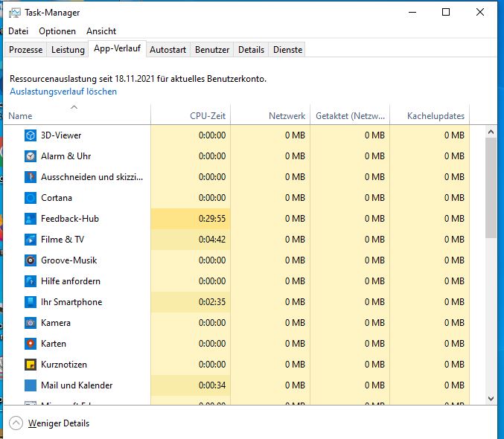This screenshot has width=504, height=439.
Task: Click CPU time value 0:00:34
Action: (x=212, y=385)
